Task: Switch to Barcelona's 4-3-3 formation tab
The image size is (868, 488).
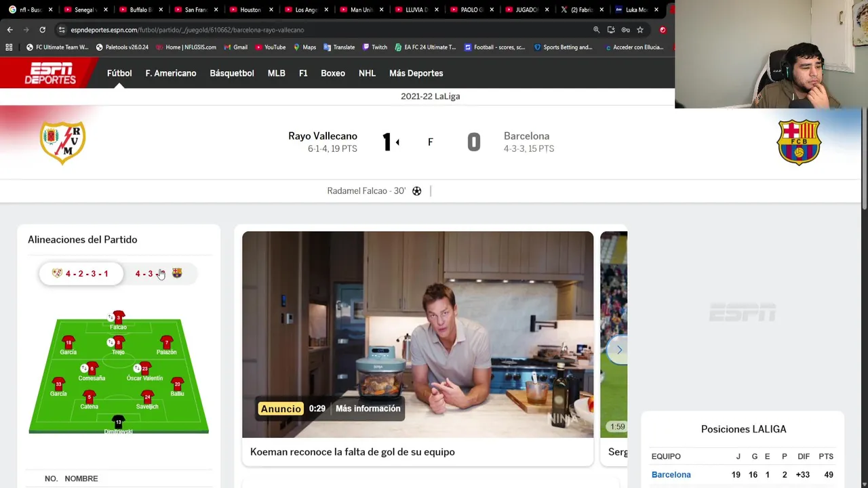Action: [x=160, y=274]
